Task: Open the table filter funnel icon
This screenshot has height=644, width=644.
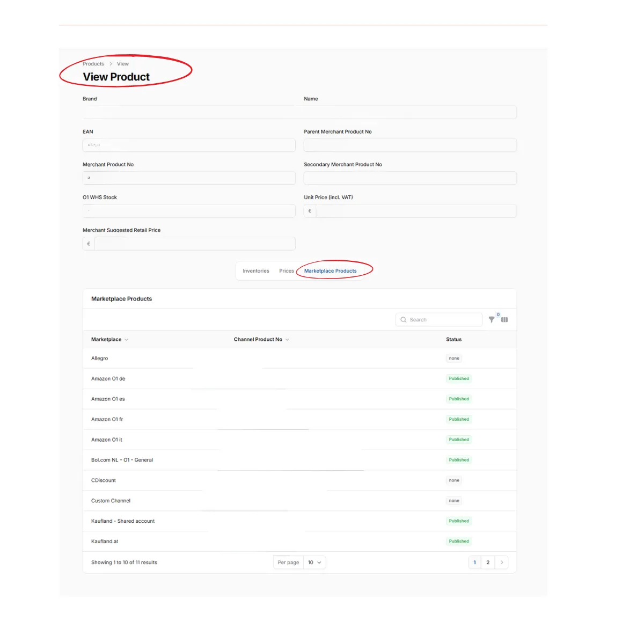Action: click(492, 320)
